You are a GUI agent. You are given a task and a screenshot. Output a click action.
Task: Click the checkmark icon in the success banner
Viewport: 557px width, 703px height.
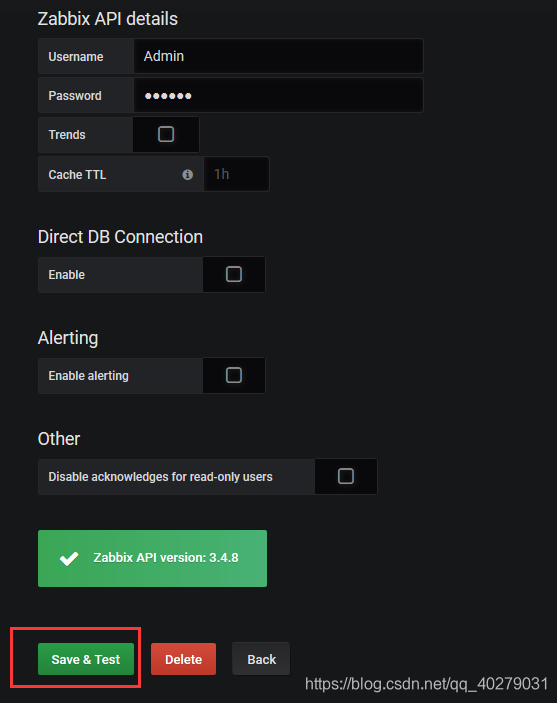69,558
